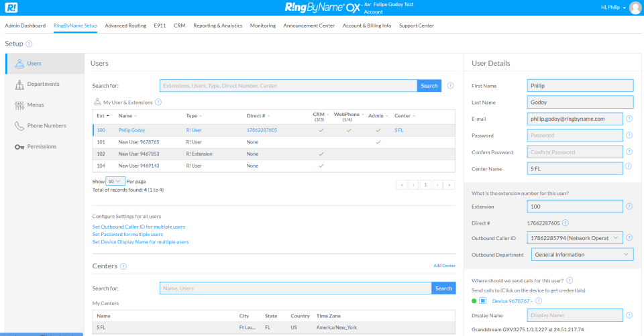Click the blue device icon before Device 9678767

point(482,300)
